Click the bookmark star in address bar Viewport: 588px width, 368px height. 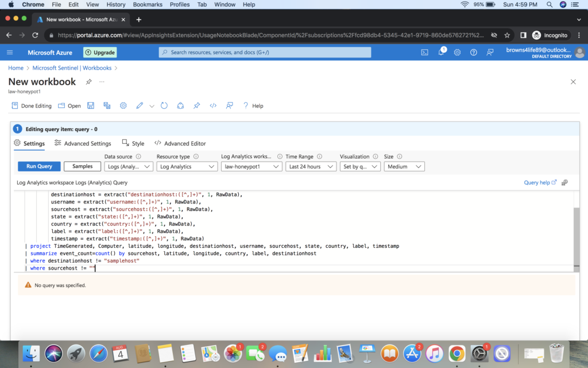click(507, 35)
